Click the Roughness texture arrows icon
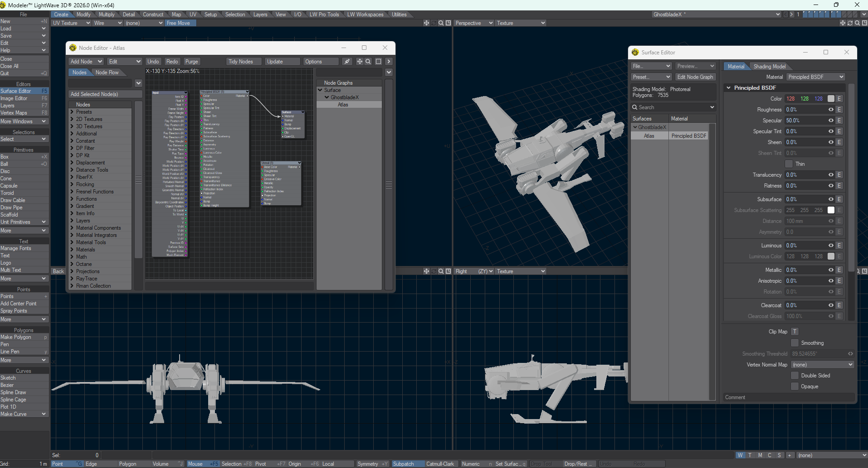The height and width of the screenshot is (468, 868). 831,110
